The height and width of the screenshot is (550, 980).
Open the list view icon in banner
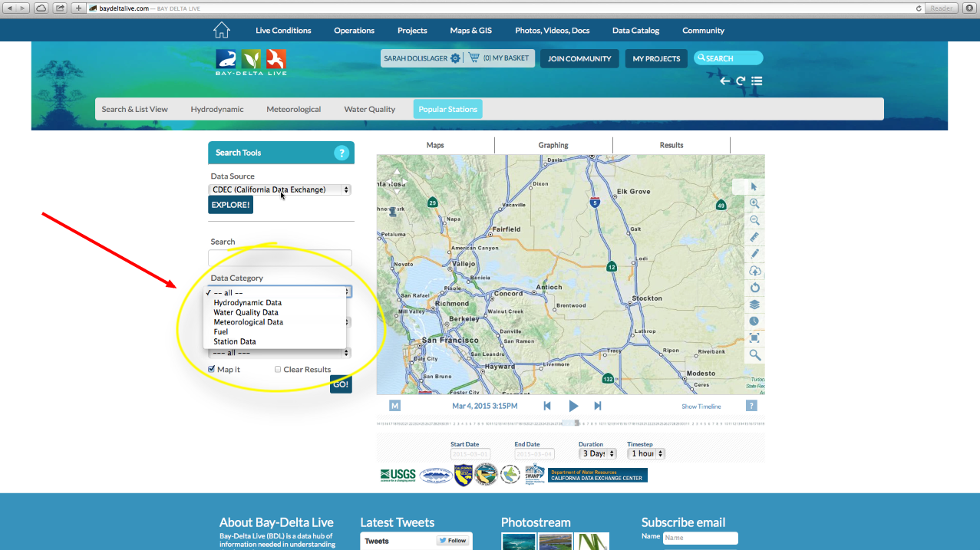coord(757,81)
